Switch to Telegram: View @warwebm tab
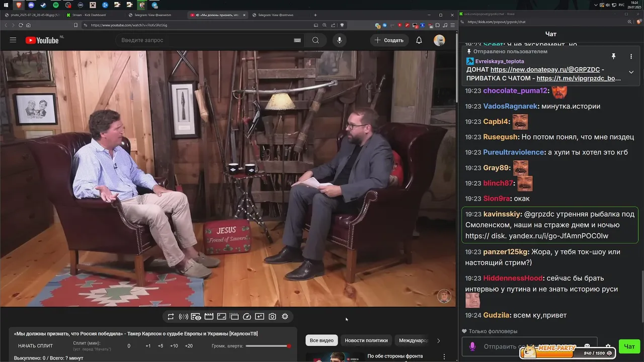This screenshot has height=362, width=644. pyautogui.click(x=156, y=15)
